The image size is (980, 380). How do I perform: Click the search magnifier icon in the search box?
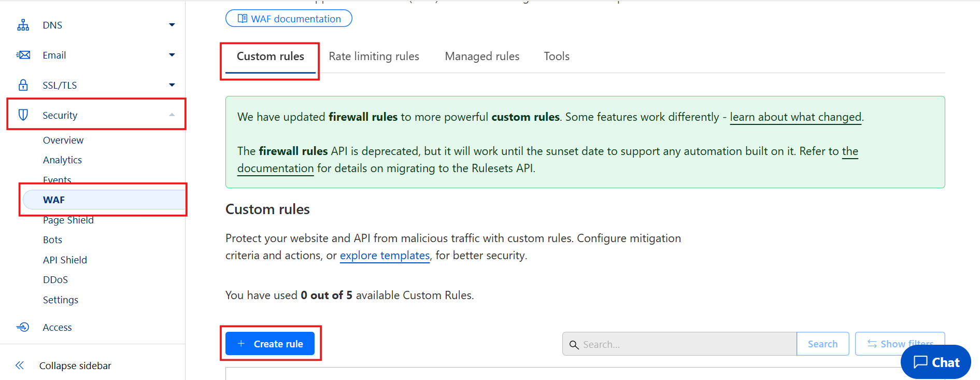(574, 345)
